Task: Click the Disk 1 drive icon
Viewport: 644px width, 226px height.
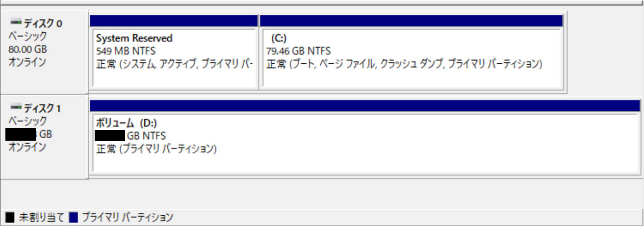Action: 16,107
